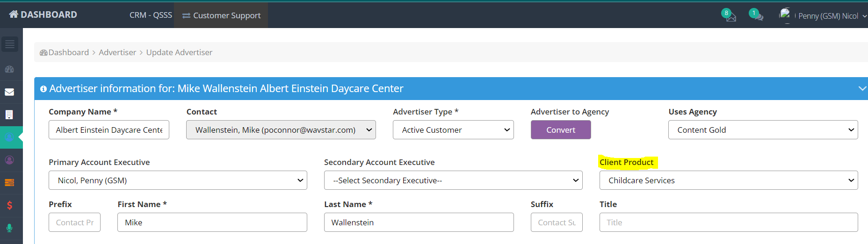
Task: Switch to the Customer Support tab
Action: click(221, 15)
